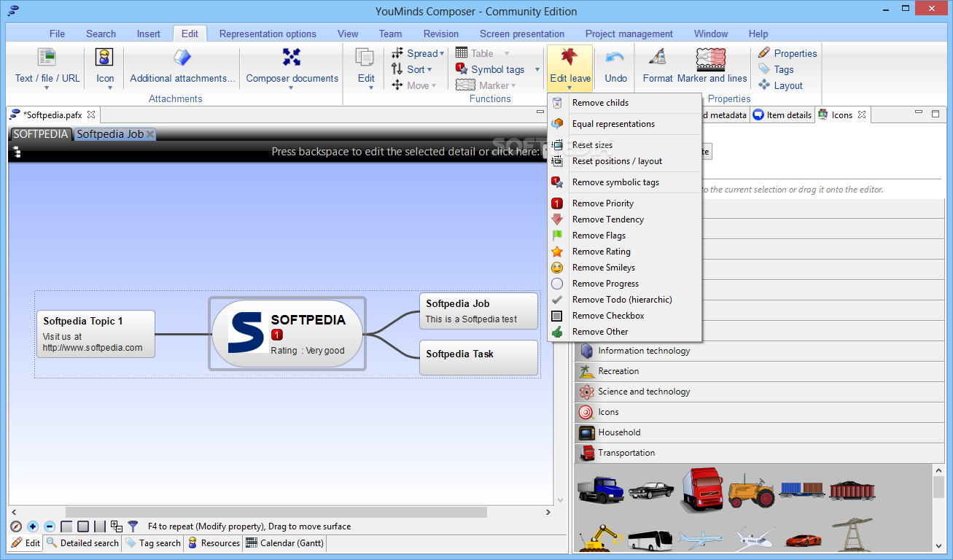Expand the Science and technology category
Image resolution: width=953 pixels, height=560 pixels.
[x=760, y=392]
